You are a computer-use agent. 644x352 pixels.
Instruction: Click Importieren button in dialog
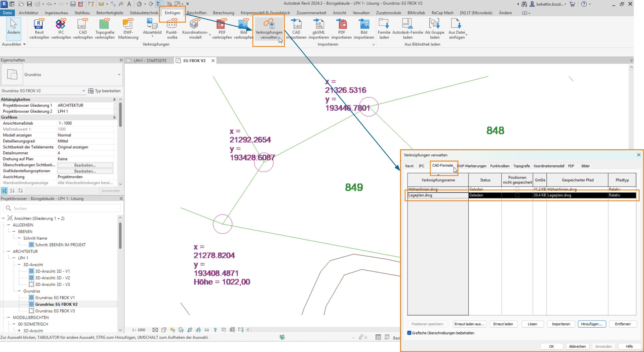[561, 324]
